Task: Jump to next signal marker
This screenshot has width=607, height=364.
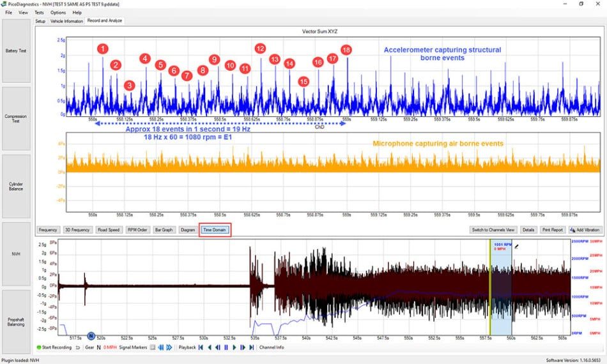Action: (x=169, y=347)
